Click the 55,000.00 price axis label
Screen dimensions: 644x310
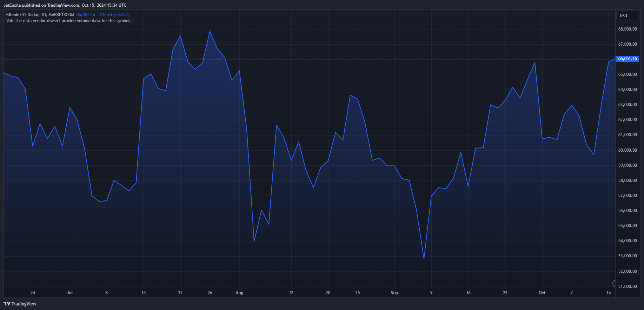tap(627, 226)
